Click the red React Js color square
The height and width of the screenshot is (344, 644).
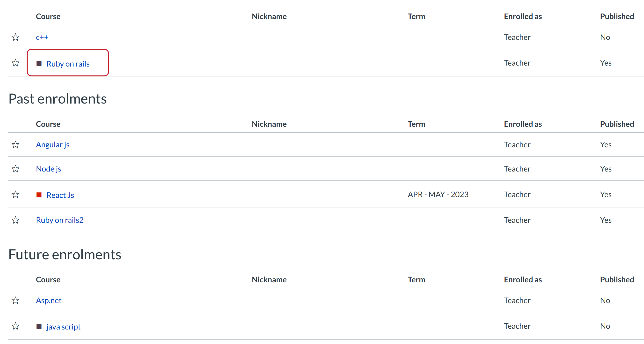click(39, 195)
